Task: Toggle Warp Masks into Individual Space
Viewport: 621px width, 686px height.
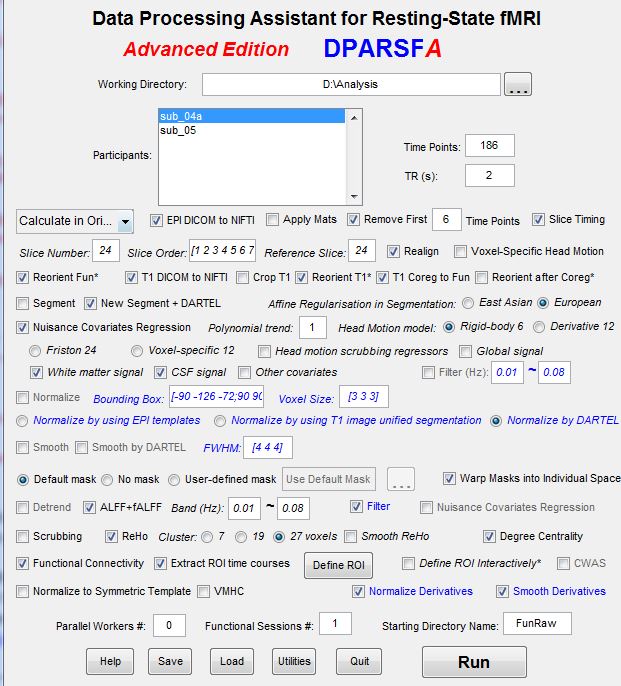Action: click(449, 479)
